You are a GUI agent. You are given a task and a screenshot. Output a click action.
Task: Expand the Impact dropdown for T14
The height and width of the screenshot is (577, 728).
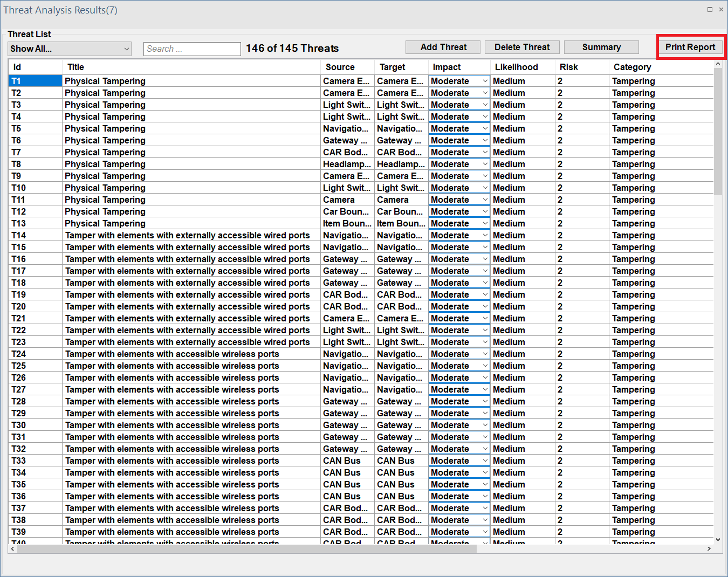click(485, 236)
